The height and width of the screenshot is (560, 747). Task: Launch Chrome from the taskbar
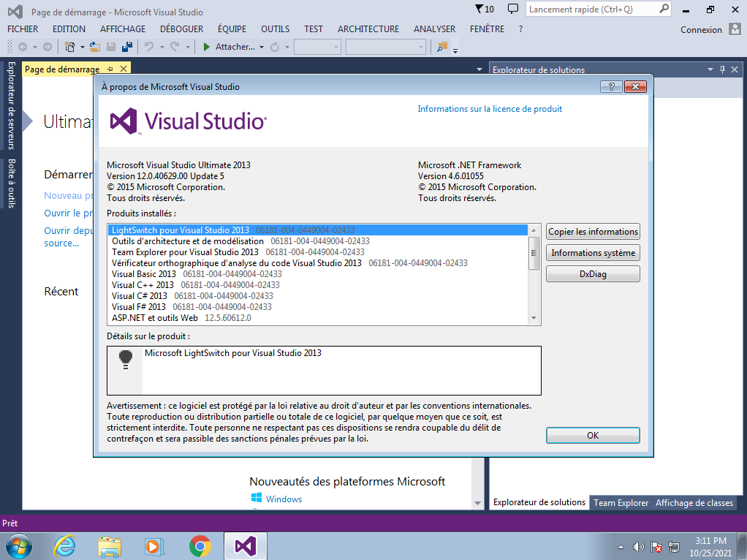[200, 546]
